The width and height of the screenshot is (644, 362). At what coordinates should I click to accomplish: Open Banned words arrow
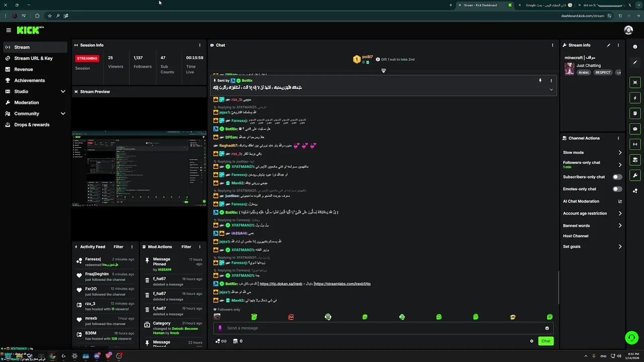click(620, 226)
